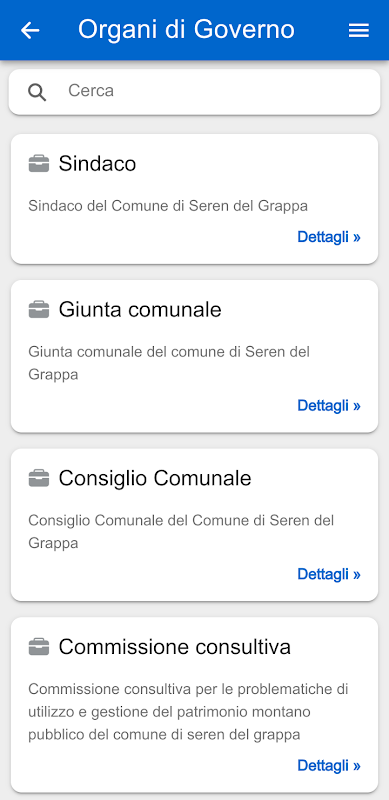Screen dimensions: 389x800
Task: Click the magnifying glass search icon
Action: point(37,92)
